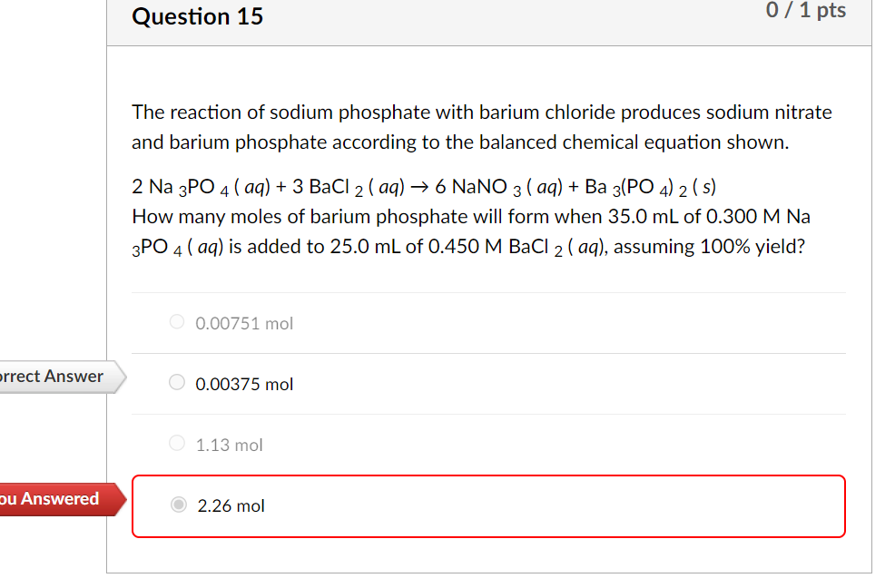Click the 2.26 mol answer label
Screen dimensions: 895x588
tap(231, 505)
